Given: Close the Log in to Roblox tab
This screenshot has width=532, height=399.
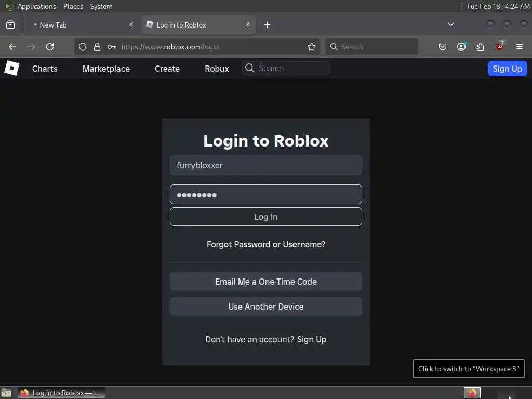Looking at the screenshot, I should [248, 24].
